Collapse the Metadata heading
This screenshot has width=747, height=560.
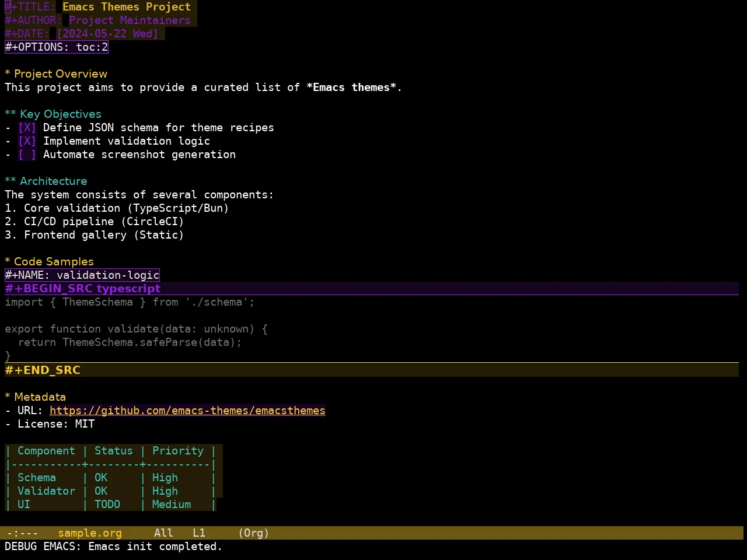click(35, 397)
